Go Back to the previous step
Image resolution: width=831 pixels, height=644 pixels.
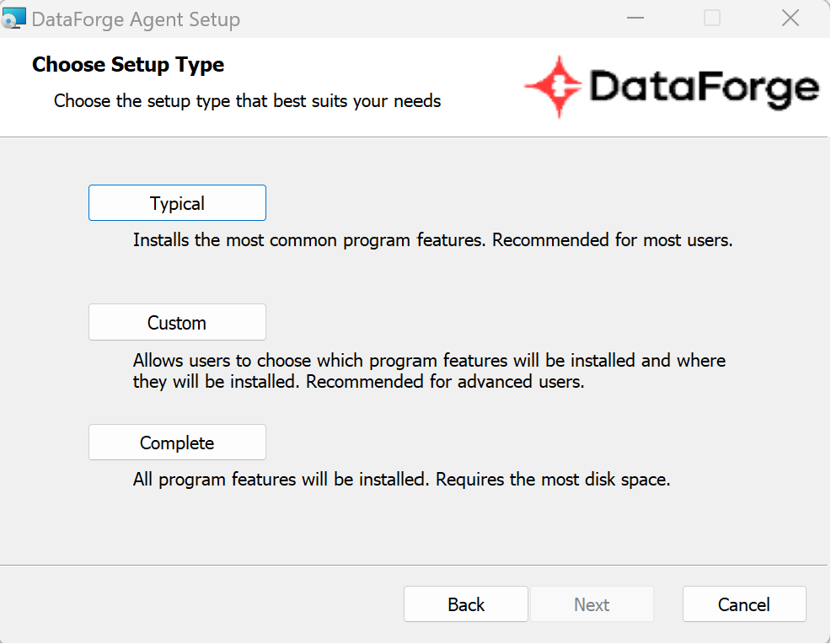[x=466, y=604]
